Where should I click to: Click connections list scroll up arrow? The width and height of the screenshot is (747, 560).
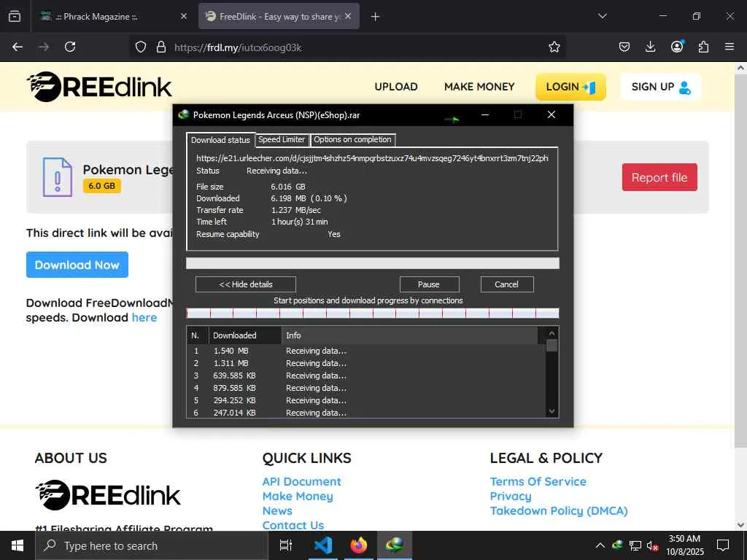[551, 332]
